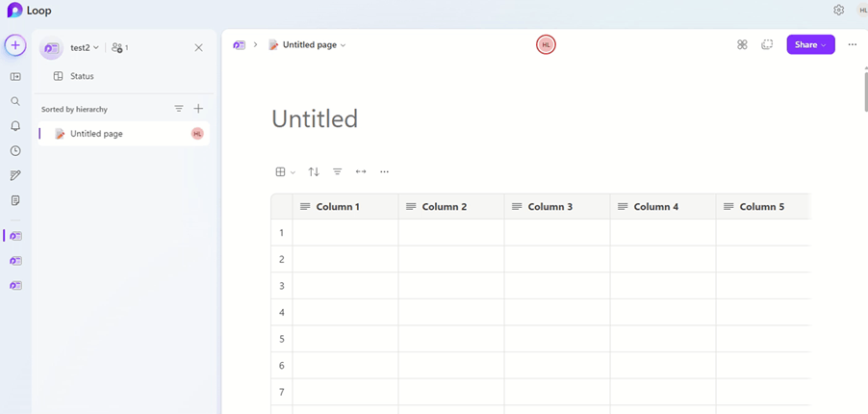
Task: Select the second workspace icon in left rail
Action: (15, 261)
